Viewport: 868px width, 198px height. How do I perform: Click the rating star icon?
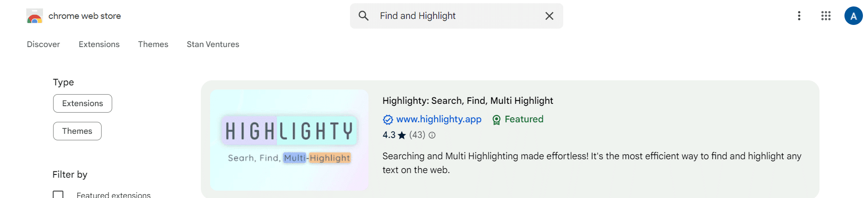pos(402,135)
